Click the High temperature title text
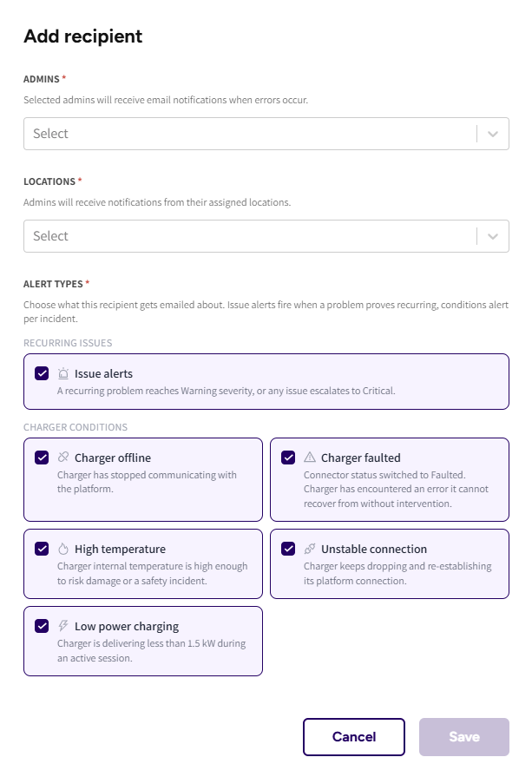This screenshot has width=532, height=777. tap(120, 549)
